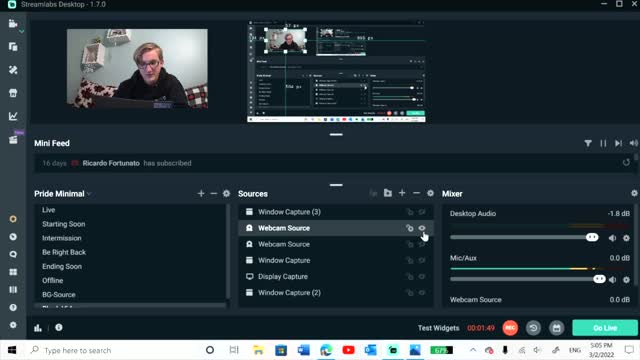Open the Studio Mode sidebar icon
The height and width of the screenshot is (360, 640).
[13, 290]
